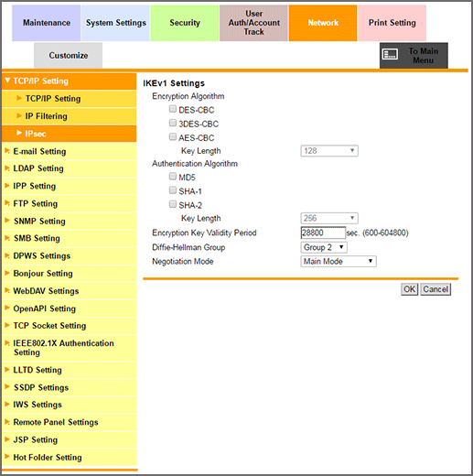The width and height of the screenshot is (473, 476).
Task: Select the Network tab
Action: tap(323, 23)
